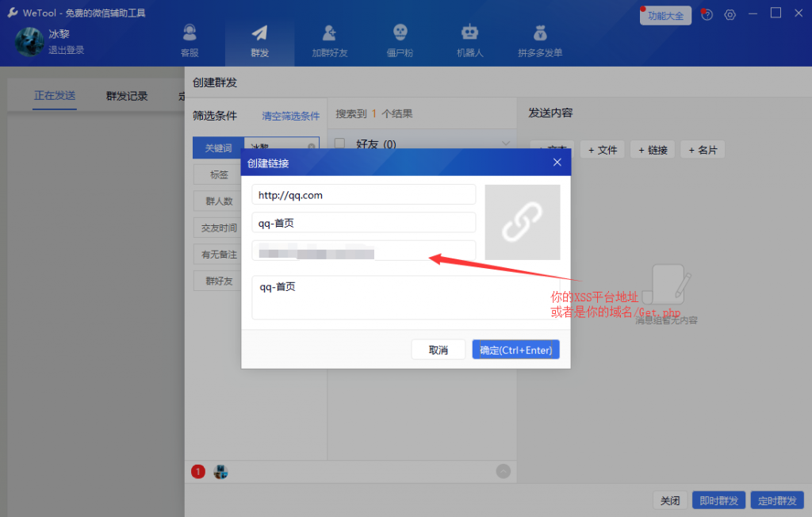The height and width of the screenshot is (517, 812).
Task: Toggle the 好友 select-all checkbox
Action: coord(340,144)
